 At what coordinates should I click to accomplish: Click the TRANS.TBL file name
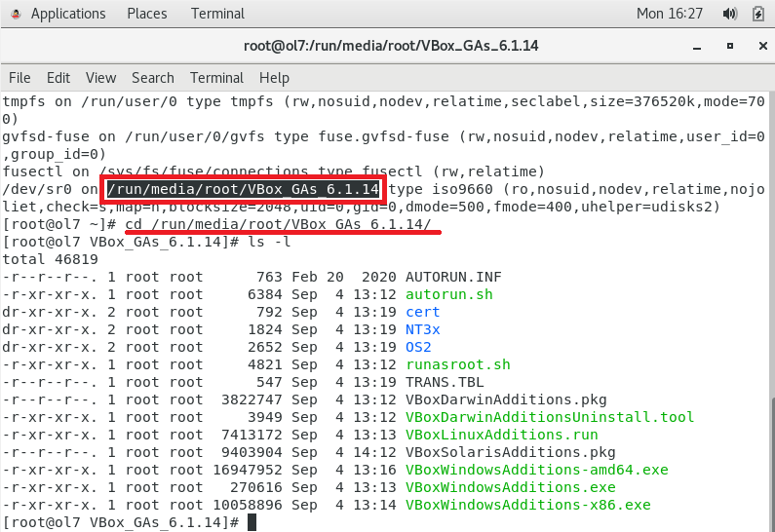445,382
